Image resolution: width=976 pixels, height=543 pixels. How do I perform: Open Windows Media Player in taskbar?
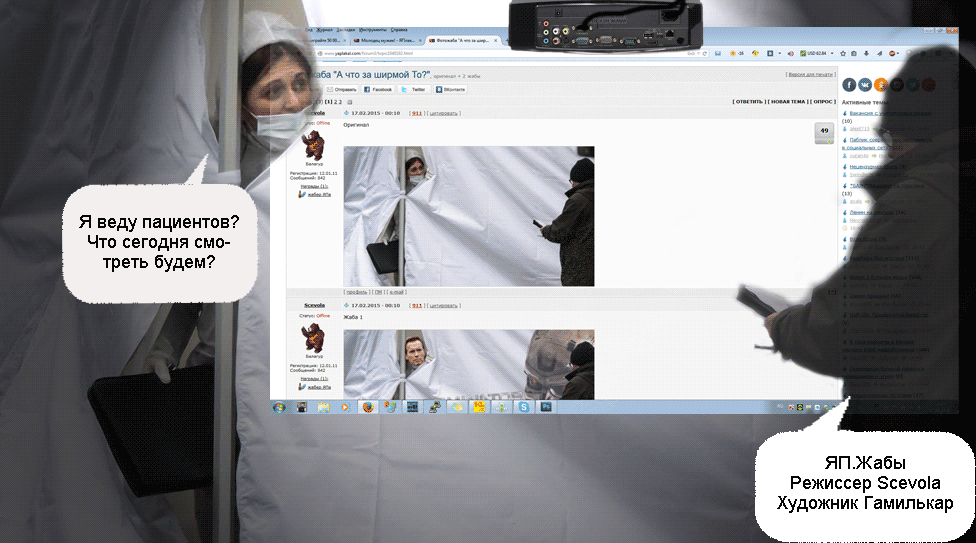[x=346, y=408]
